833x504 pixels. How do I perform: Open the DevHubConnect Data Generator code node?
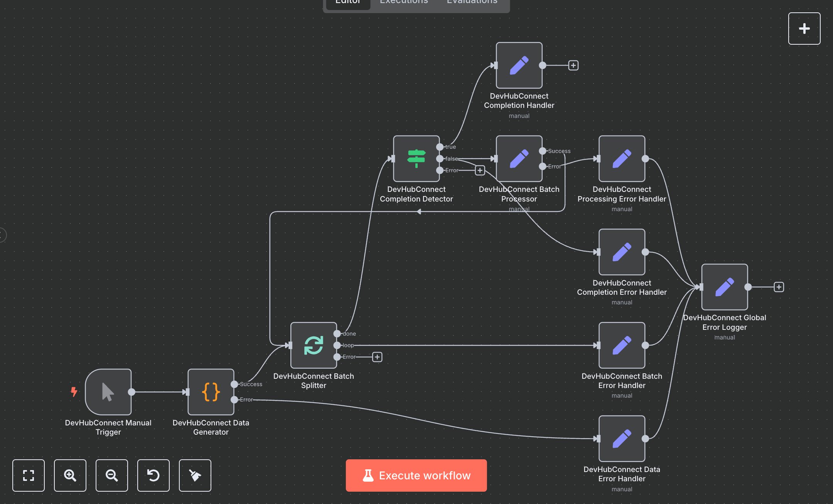click(211, 393)
